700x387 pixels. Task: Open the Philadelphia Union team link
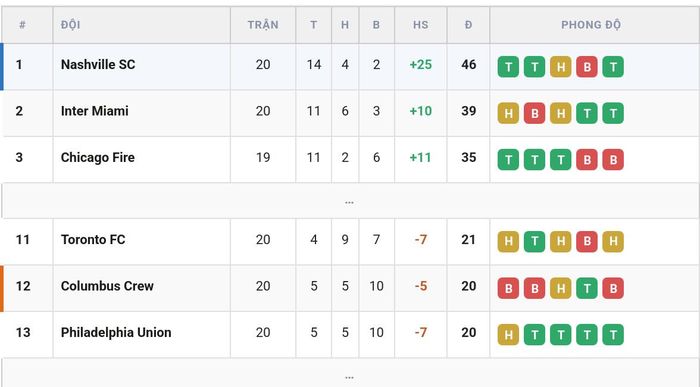(116, 333)
